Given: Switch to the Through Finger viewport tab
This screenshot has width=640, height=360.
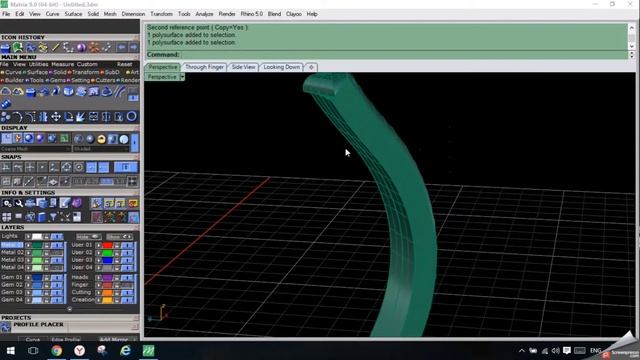Looking at the screenshot, I should click(204, 67).
